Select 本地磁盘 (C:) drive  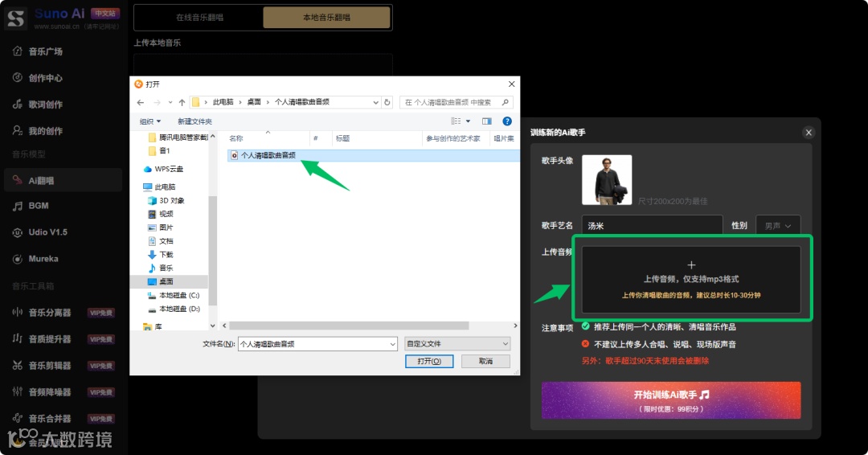tap(174, 296)
